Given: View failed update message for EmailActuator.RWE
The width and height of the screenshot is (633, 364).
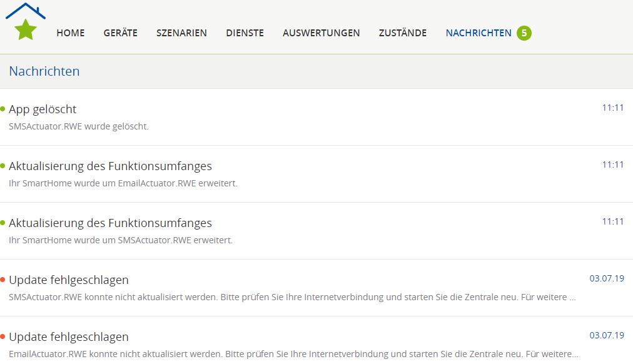Looking at the screenshot, I should 69,337.
